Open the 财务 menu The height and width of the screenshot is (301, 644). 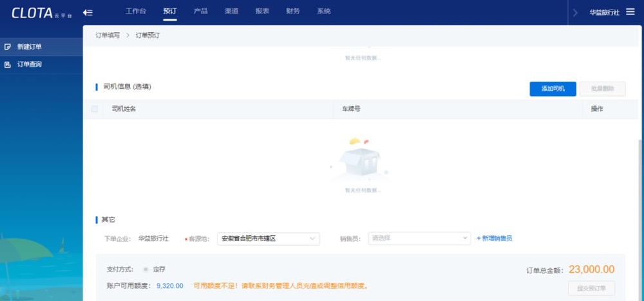click(293, 11)
